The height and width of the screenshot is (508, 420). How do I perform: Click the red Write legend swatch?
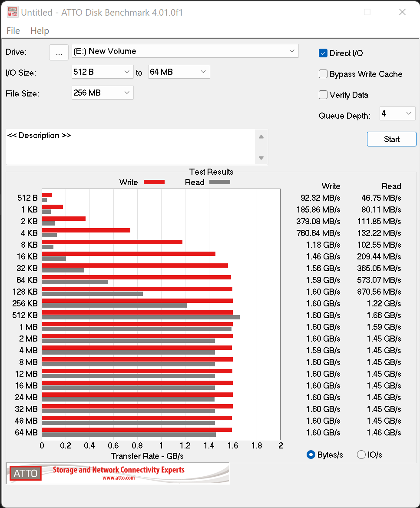154,182
